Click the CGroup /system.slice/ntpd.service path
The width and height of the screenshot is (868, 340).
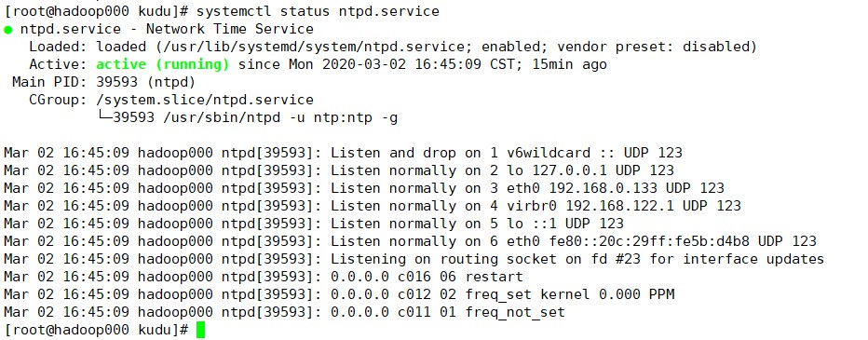click(x=205, y=101)
